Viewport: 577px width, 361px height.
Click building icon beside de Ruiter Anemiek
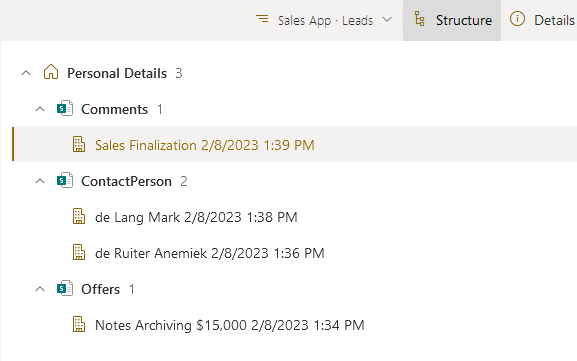[x=79, y=252]
